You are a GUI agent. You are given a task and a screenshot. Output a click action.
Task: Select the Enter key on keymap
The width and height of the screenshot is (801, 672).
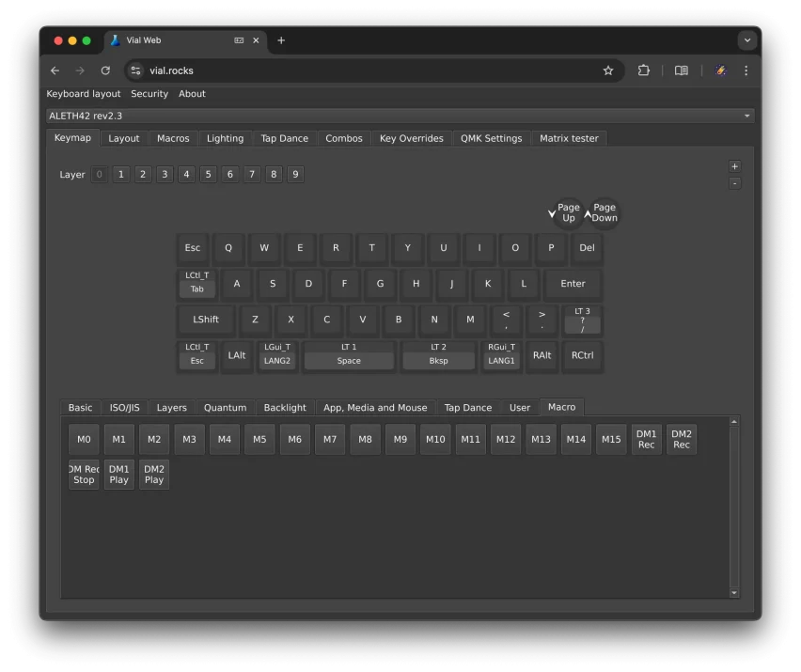coord(573,284)
